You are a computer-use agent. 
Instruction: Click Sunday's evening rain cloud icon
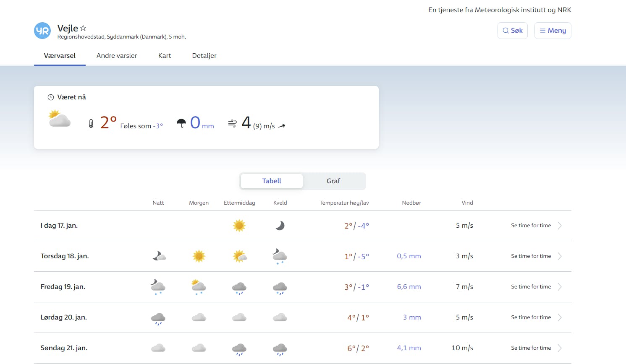coord(280,349)
